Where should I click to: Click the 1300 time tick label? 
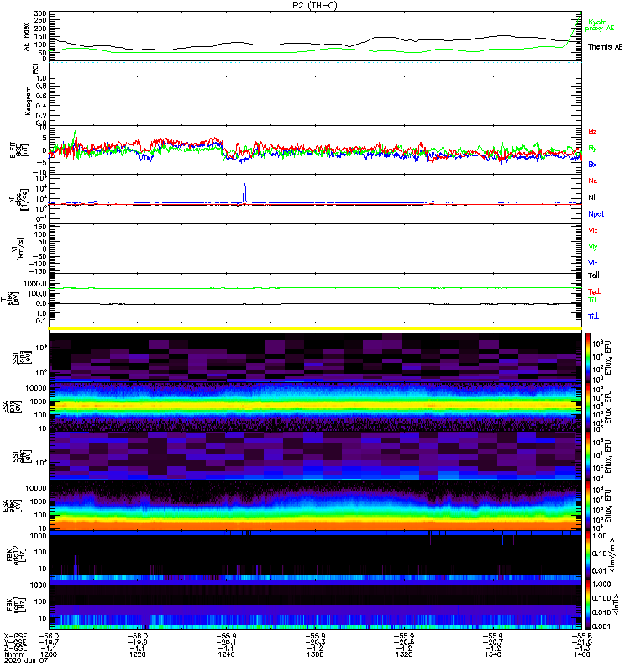coord(315,654)
